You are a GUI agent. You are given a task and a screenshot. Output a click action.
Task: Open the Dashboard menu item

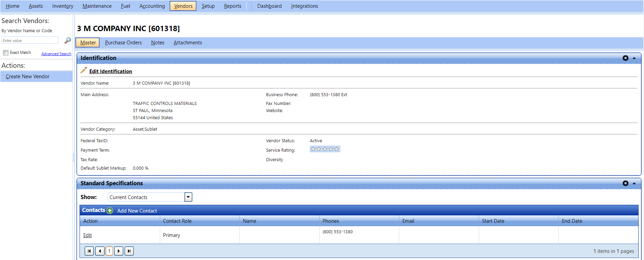269,6
